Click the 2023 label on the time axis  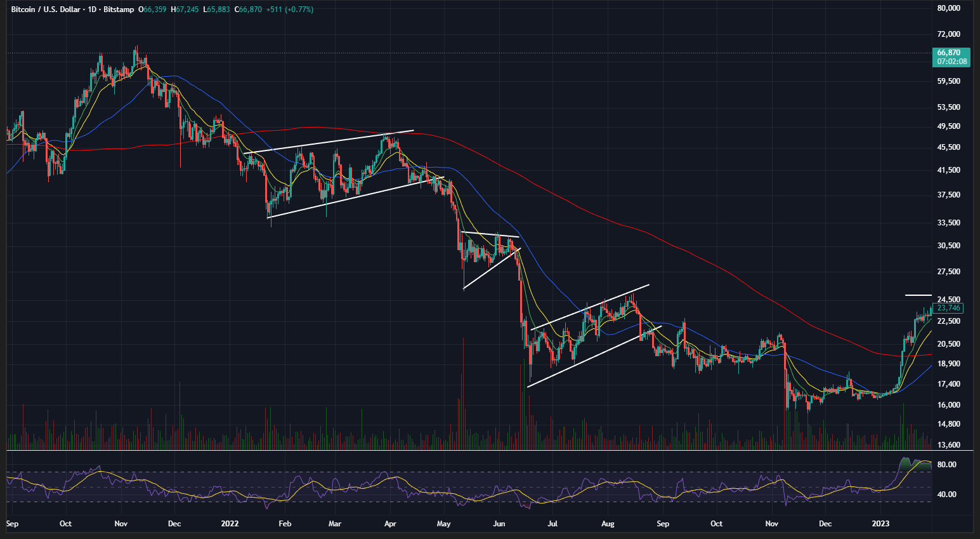click(880, 524)
